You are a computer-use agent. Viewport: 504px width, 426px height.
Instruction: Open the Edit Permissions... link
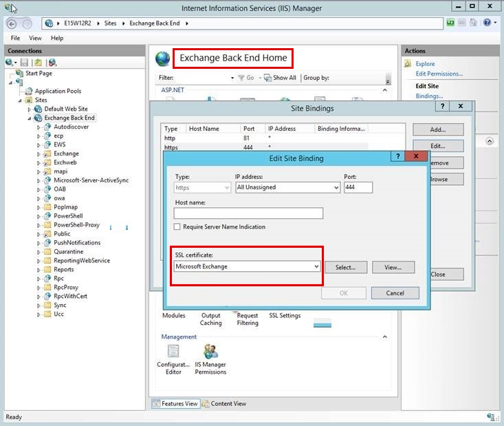click(439, 74)
